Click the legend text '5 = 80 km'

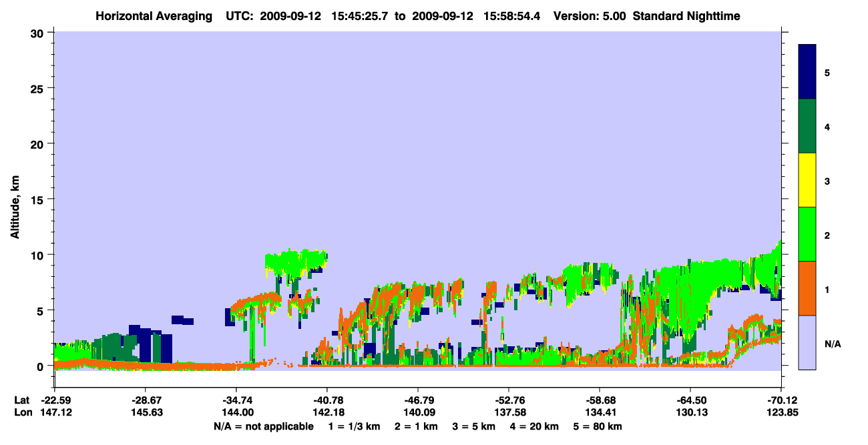598,426
